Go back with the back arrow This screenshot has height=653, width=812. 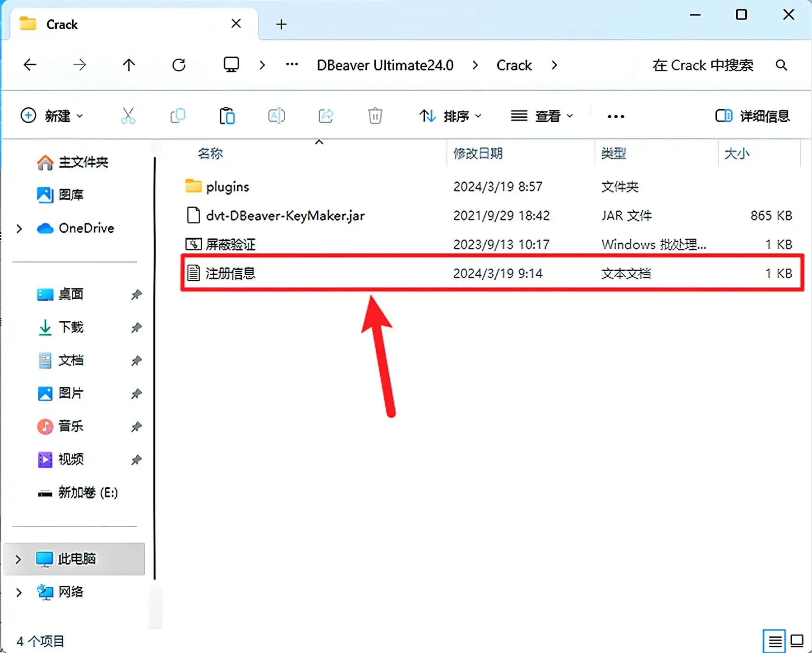(30, 65)
